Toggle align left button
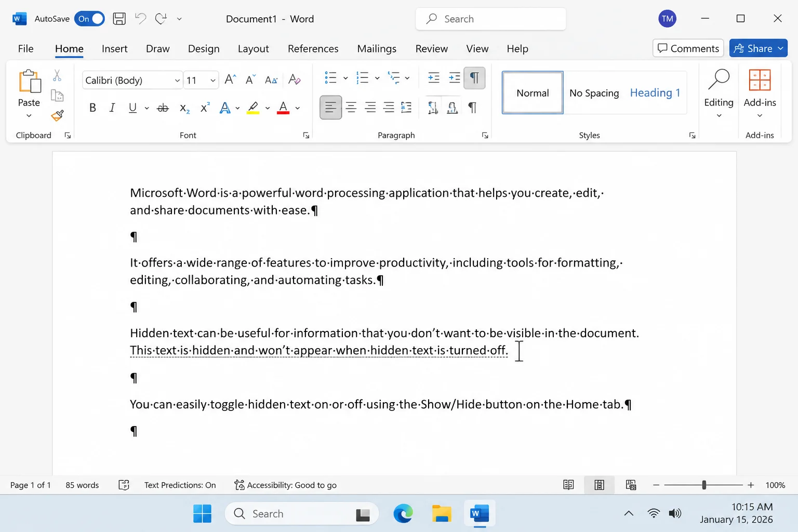798x532 pixels. (x=330, y=108)
